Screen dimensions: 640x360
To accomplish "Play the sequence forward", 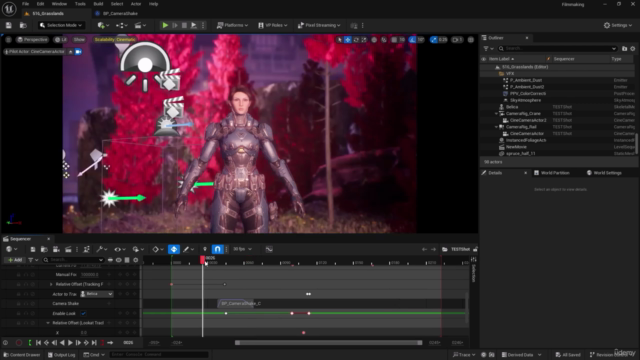I will point(70,343).
